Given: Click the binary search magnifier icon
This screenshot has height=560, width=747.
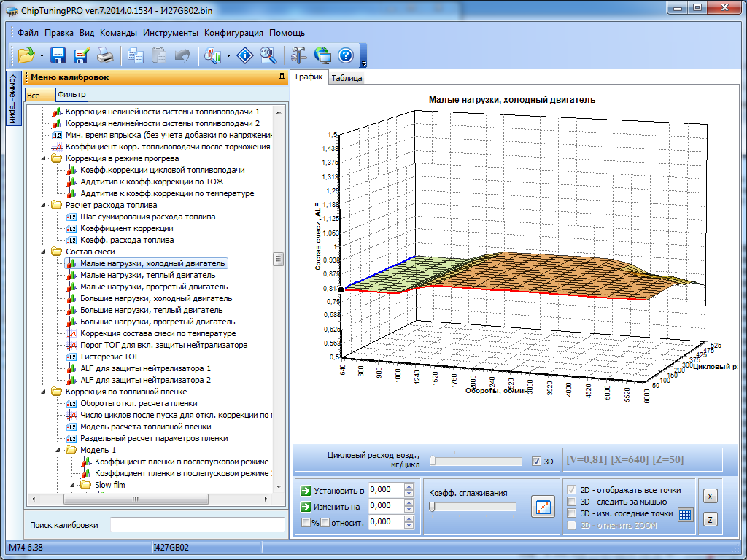Looking at the screenshot, I should [x=267, y=55].
